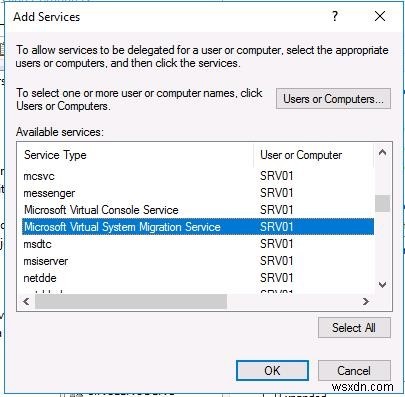This screenshot has height=397, width=405.
Task: Click the horizontal scrollbar right arrow
Action: pos(366,302)
